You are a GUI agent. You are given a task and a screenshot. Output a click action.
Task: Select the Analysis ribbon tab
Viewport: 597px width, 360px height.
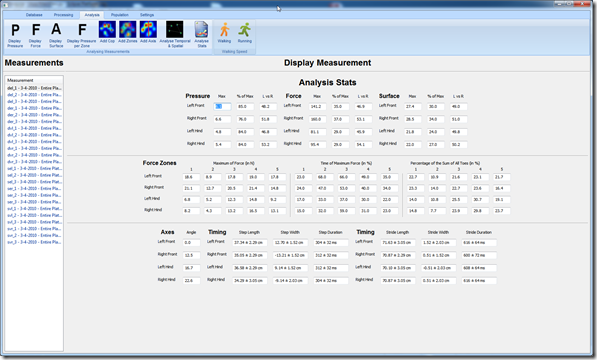coord(92,15)
